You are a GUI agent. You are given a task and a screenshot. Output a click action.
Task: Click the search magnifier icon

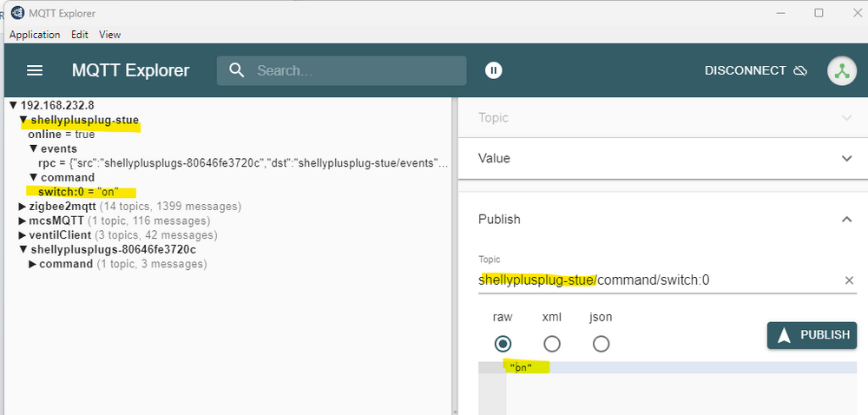tap(236, 70)
